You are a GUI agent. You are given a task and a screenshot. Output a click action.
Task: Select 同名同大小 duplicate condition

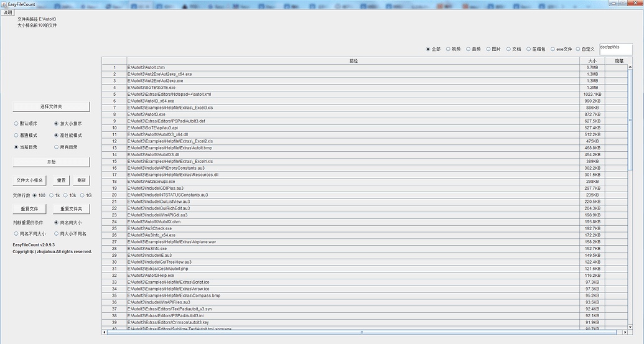point(68,223)
